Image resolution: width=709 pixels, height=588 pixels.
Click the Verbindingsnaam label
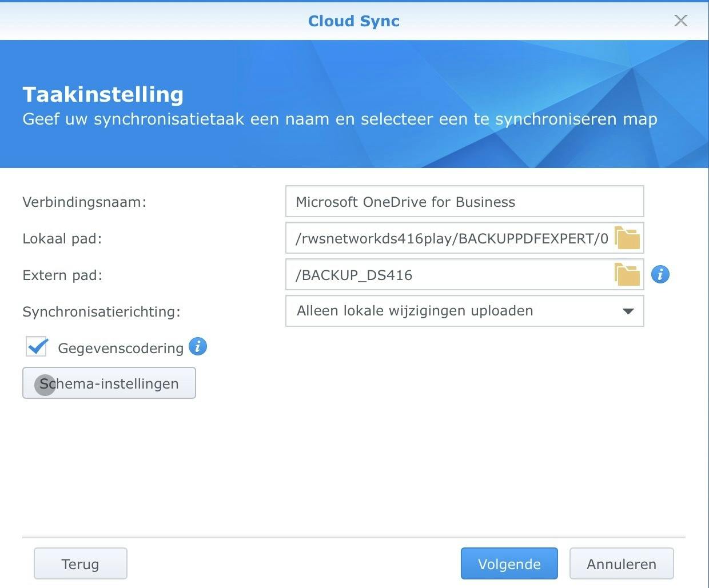tap(85, 202)
